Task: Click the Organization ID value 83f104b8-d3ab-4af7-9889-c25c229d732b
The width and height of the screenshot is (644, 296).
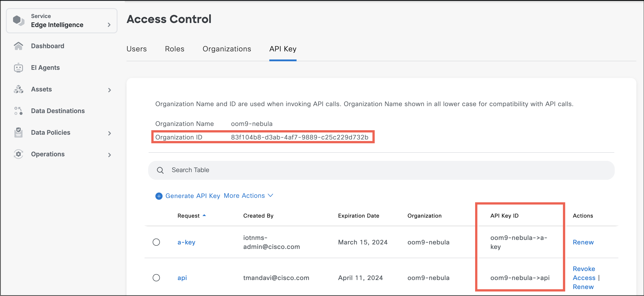Action: point(299,137)
